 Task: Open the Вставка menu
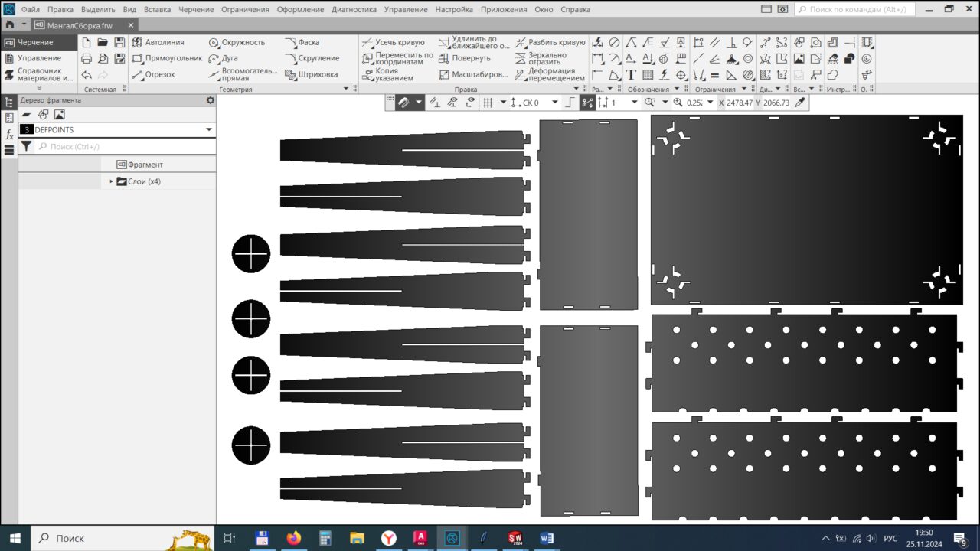coord(157,10)
